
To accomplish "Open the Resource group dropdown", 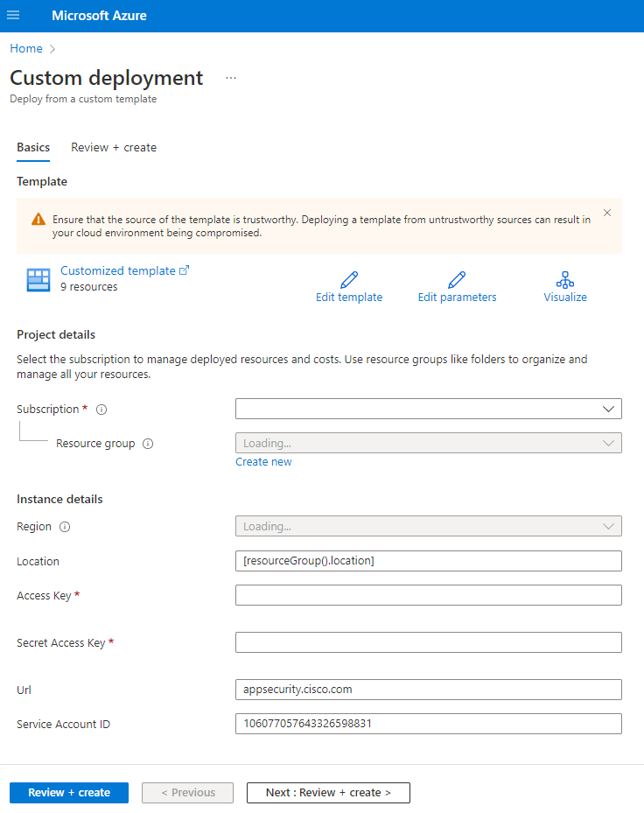I will [428, 444].
